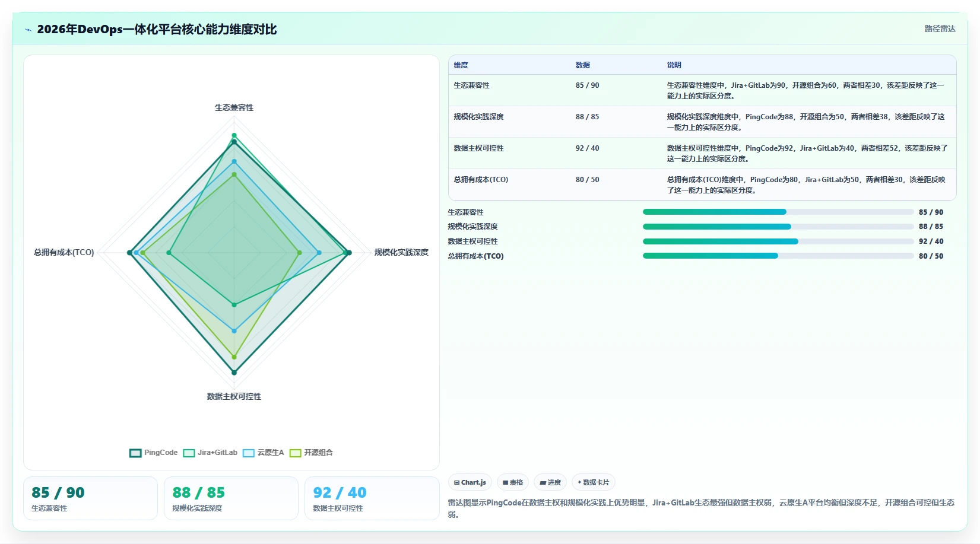The height and width of the screenshot is (544, 980).
Task: Click the 开源组合 legend color box
Action: [296, 453]
